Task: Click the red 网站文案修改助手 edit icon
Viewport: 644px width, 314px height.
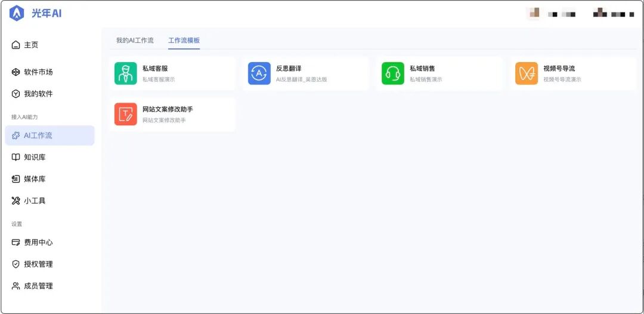Action: pos(126,114)
